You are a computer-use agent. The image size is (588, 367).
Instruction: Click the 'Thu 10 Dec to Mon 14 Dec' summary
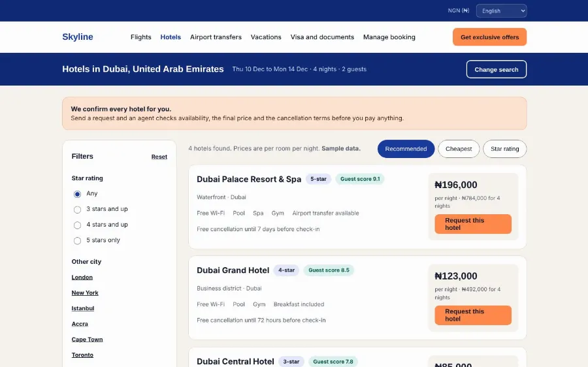(x=299, y=69)
